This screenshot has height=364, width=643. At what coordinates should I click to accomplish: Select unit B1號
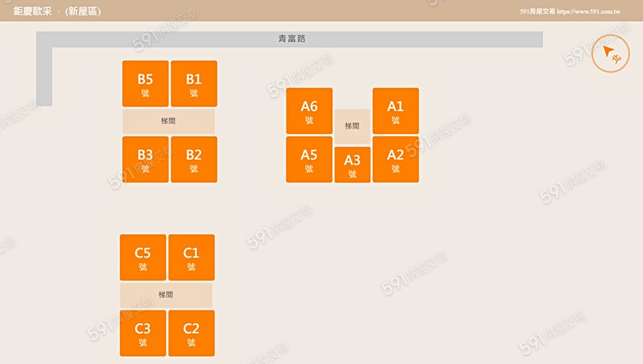tap(194, 84)
